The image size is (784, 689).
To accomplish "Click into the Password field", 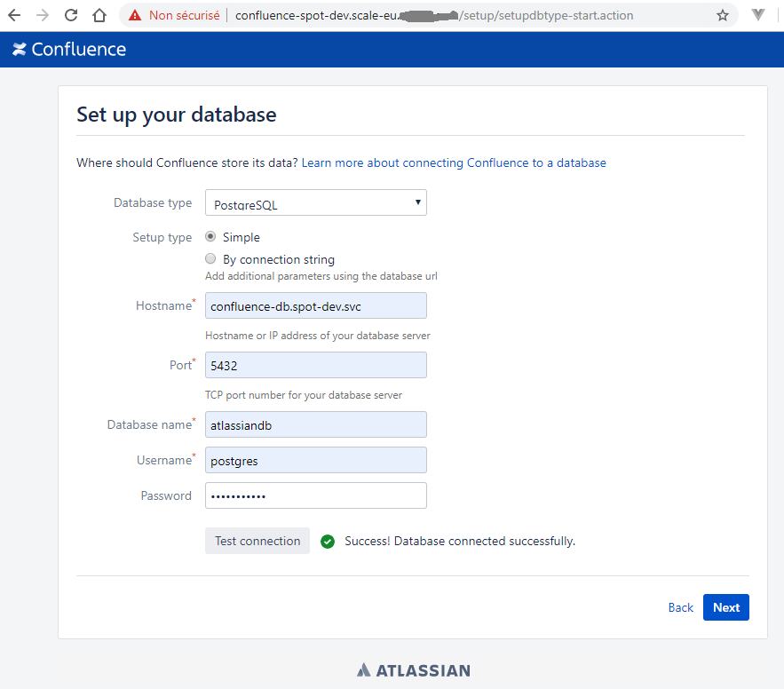I will pos(315,495).
